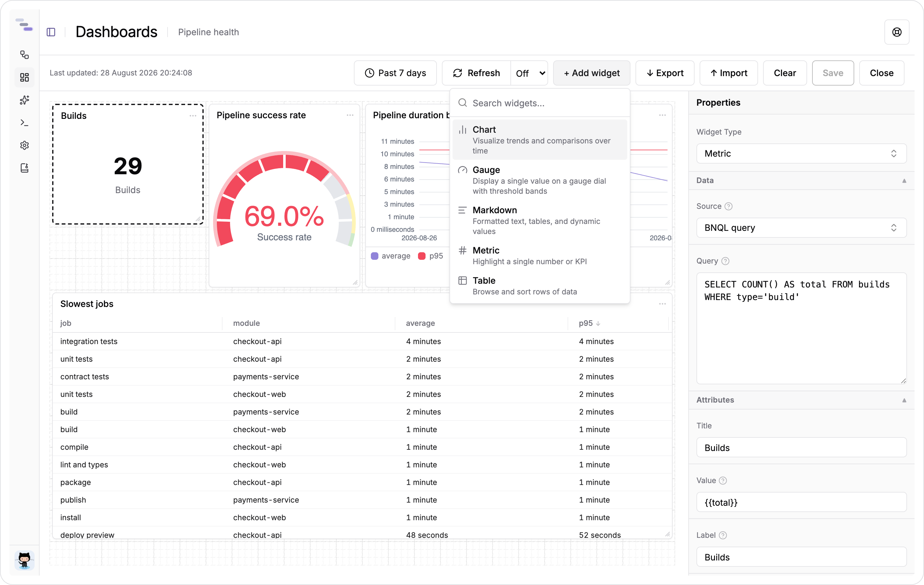Screen dimensions: 924x585
Task: Open the Refresh interval Off dropdown
Action: (x=530, y=73)
